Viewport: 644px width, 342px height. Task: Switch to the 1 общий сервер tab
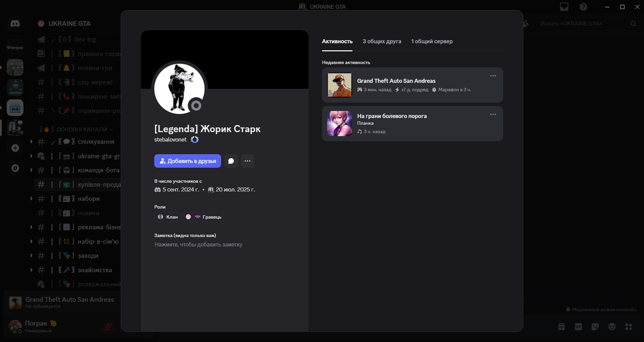432,41
